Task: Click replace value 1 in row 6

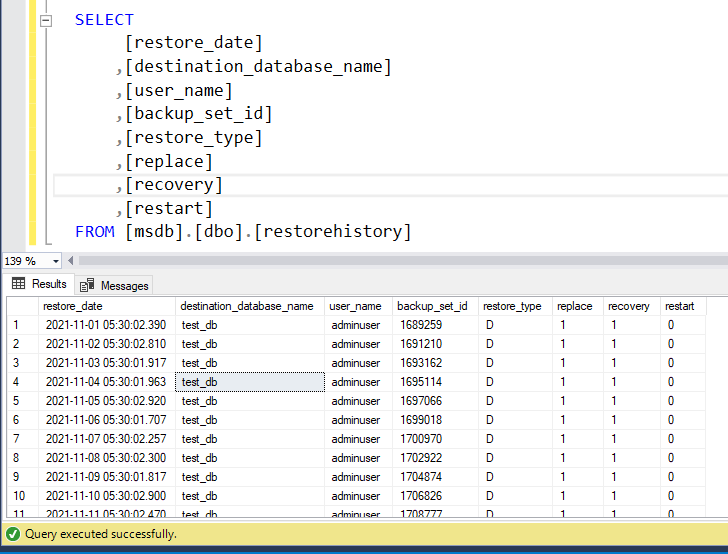Action: pos(578,420)
